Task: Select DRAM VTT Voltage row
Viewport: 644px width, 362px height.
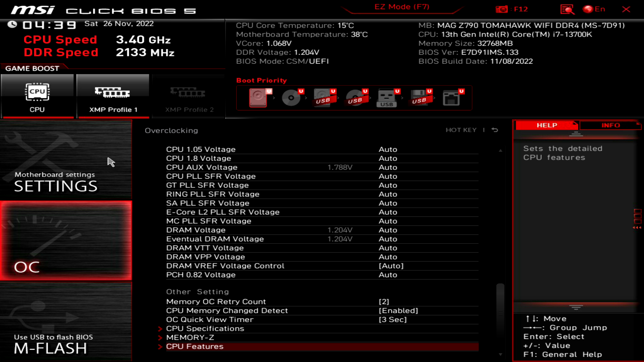Action: [x=322, y=248]
